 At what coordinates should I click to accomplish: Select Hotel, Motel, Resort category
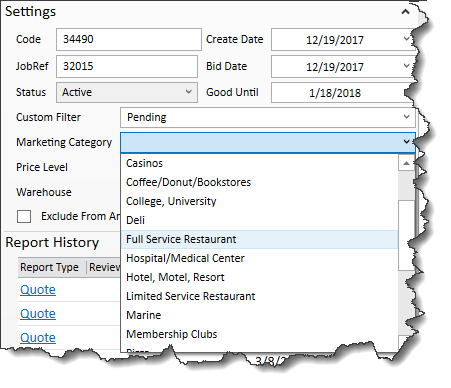[259, 277]
